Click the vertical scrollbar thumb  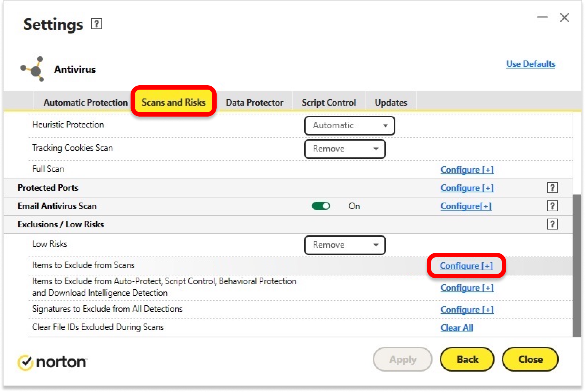[x=577, y=266]
